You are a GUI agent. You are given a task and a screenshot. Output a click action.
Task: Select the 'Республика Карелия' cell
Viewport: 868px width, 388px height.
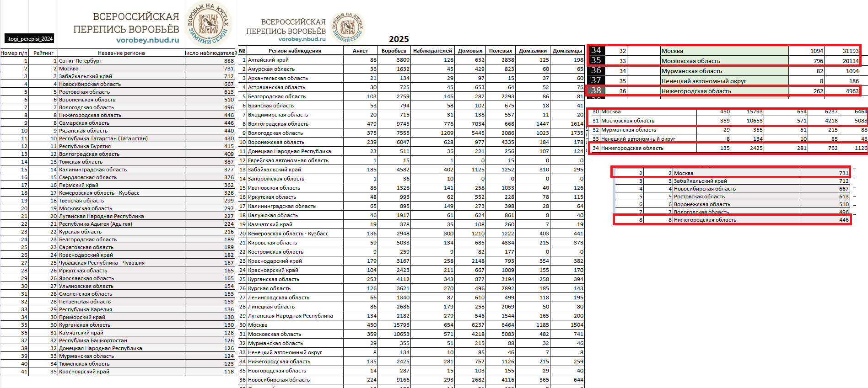[x=121, y=309]
